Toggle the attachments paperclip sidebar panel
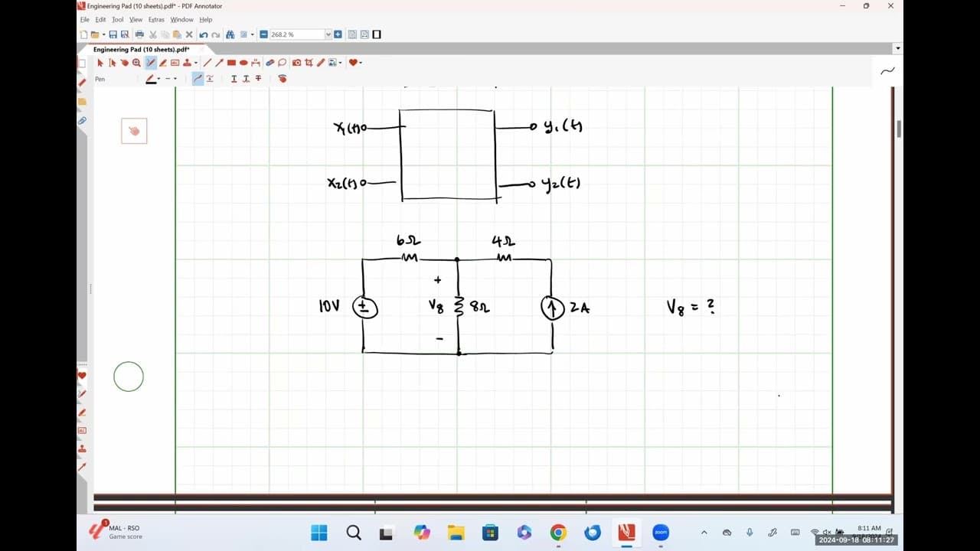Screen dimensions: 980x551 pyautogui.click(x=82, y=121)
